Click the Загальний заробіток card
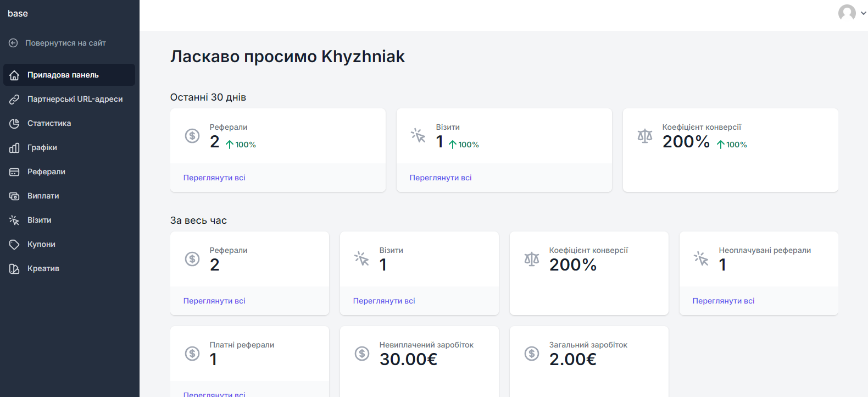The height and width of the screenshot is (397, 868). pos(589,361)
